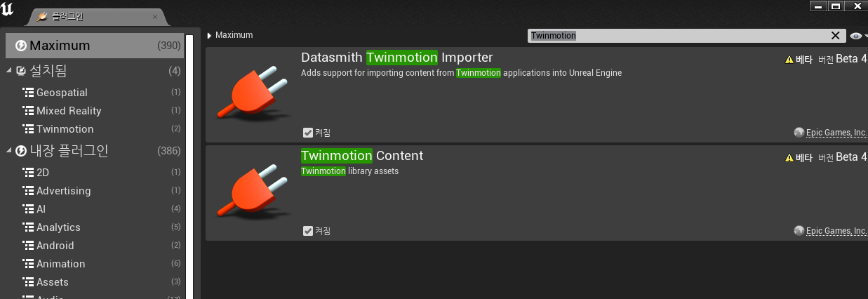
Task: Click the Animation category list icon
Action: [x=28, y=264]
